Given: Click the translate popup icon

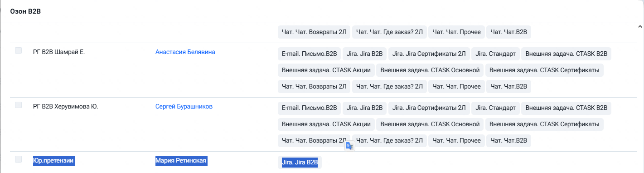Looking at the screenshot, I should tap(349, 146).
